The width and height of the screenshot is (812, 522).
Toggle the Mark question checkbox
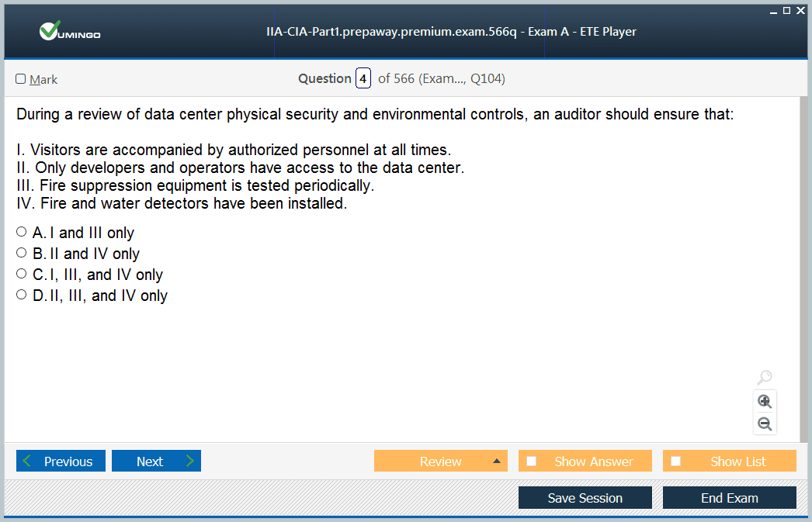click(x=21, y=79)
